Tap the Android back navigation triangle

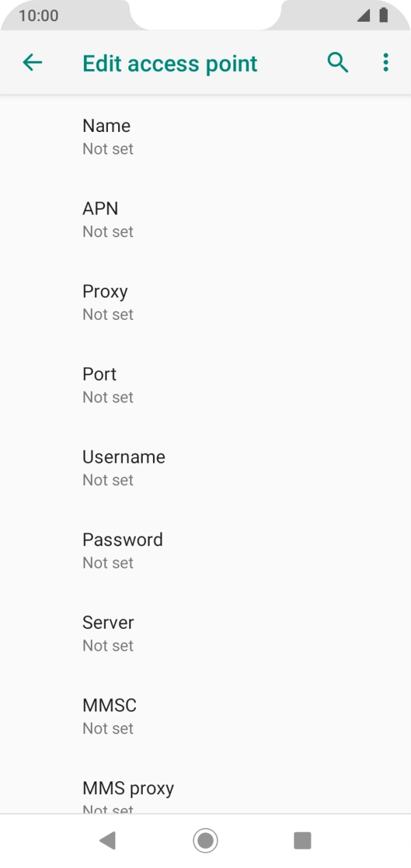click(x=107, y=840)
